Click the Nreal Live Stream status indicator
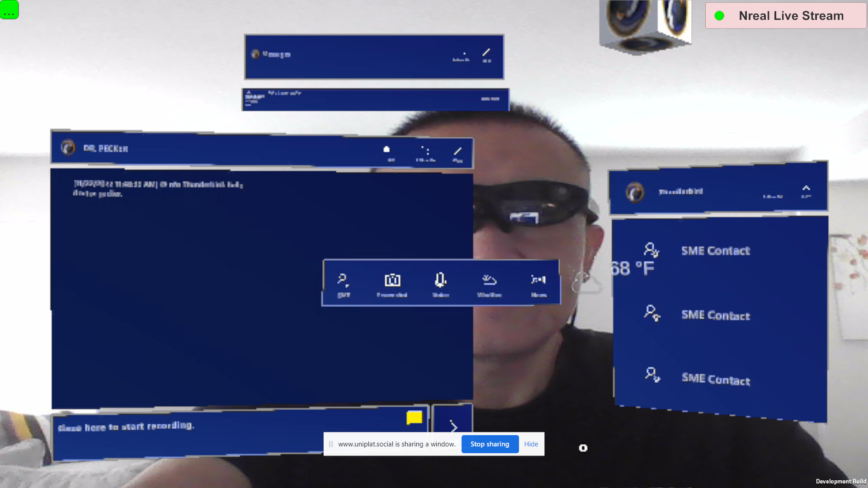 [786, 16]
